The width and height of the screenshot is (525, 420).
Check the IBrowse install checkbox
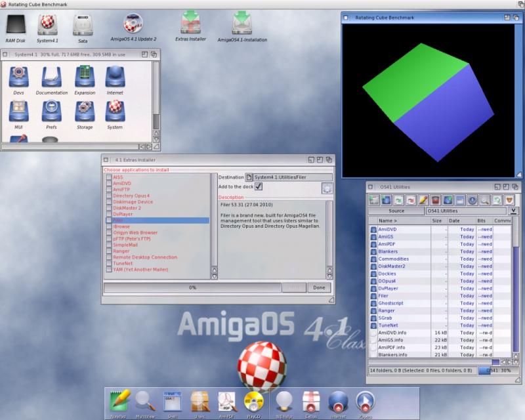click(x=109, y=226)
